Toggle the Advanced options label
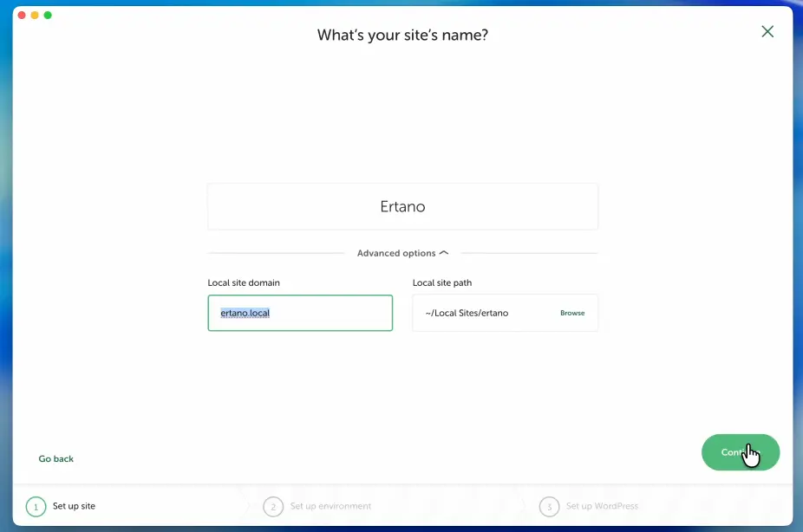Screen dimensions: 803x532 [396, 254]
